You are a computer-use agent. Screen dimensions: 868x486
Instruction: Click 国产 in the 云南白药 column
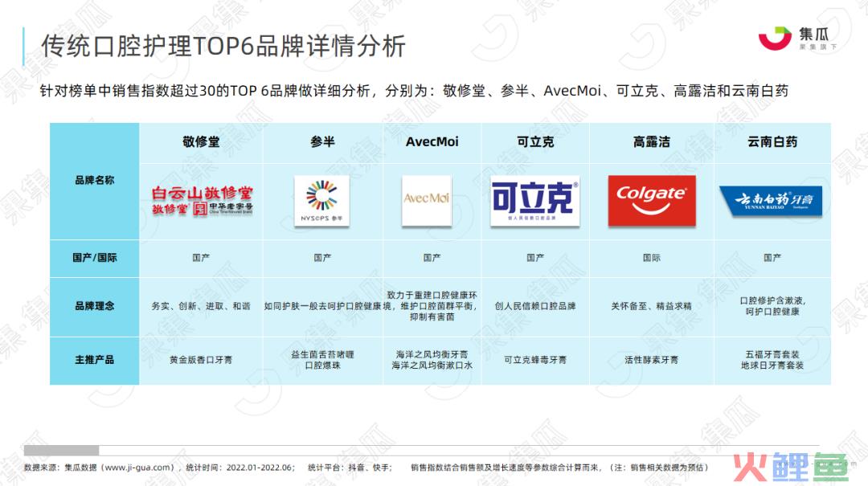point(772,257)
